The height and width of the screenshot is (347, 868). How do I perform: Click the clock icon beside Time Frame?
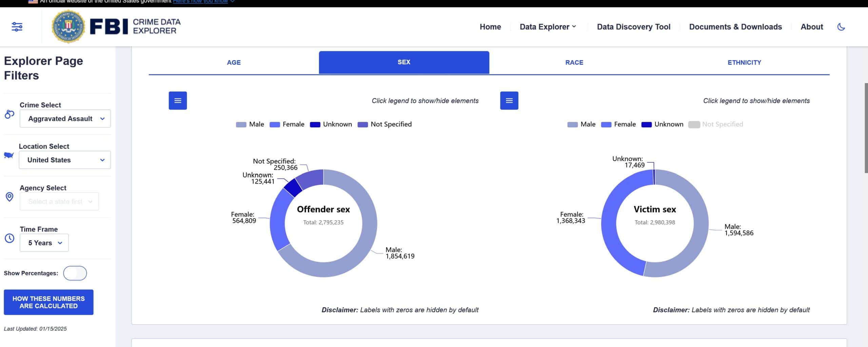point(9,238)
